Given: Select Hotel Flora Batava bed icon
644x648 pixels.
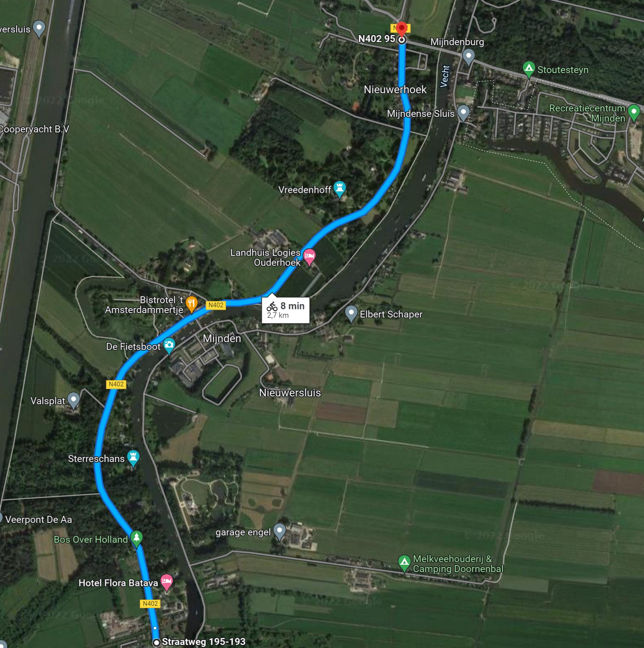Looking at the screenshot, I should 167,583.
